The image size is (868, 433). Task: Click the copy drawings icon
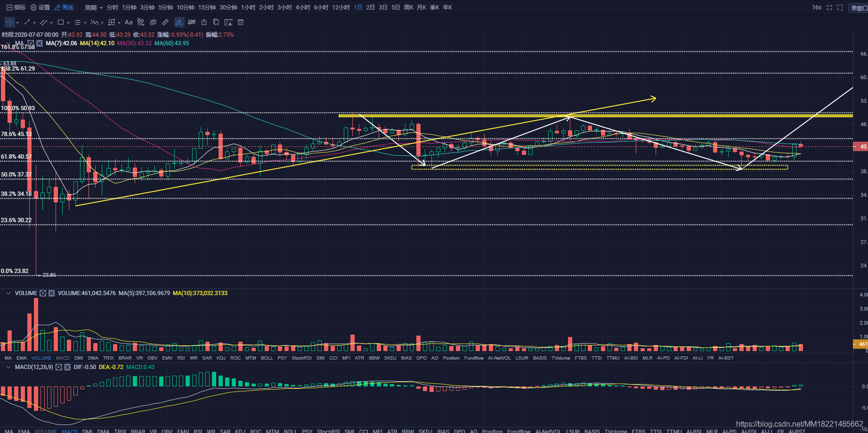(216, 22)
